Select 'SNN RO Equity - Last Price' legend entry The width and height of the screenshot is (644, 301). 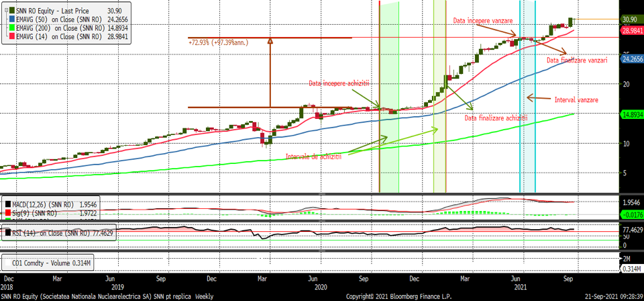click(52, 10)
